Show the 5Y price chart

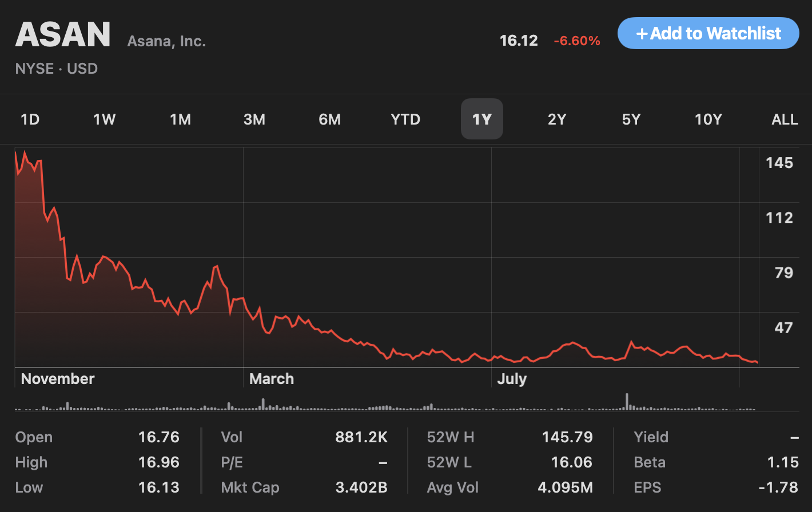pyautogui.click(x=631, y=119)
